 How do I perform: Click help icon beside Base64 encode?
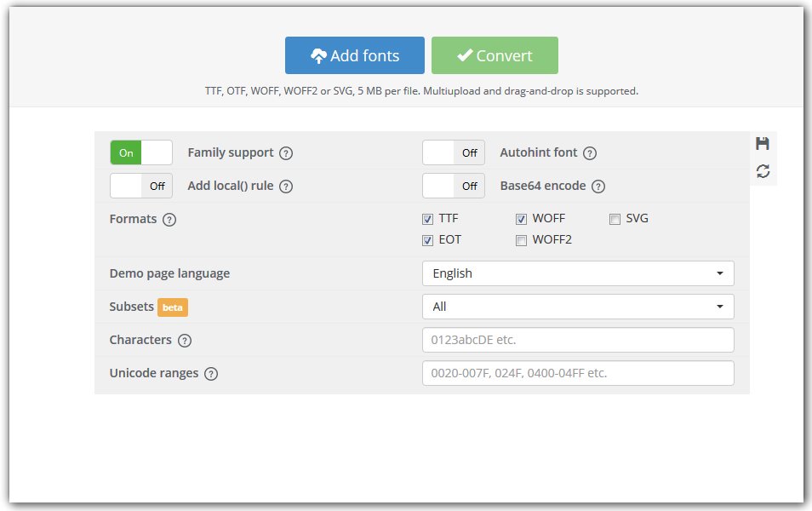(x=598, y=186)
